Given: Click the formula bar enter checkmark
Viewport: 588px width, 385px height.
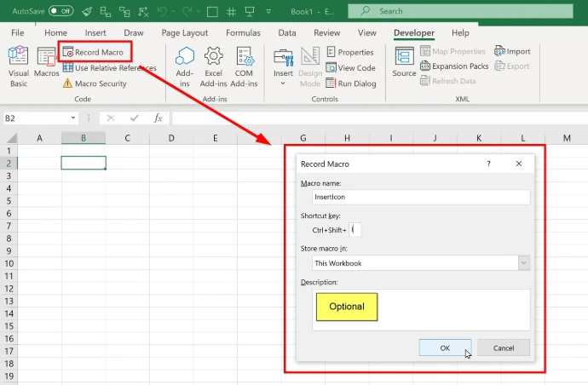Looking at the screenshot, I should (x=135, y=118).
